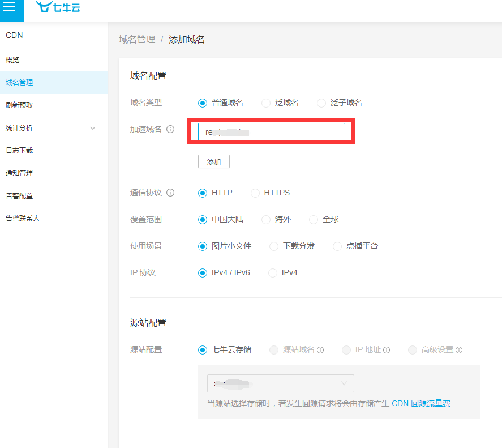
Task: Click info icon beside 源站域名
Action: pyautogui.click(x=320, y=350)
